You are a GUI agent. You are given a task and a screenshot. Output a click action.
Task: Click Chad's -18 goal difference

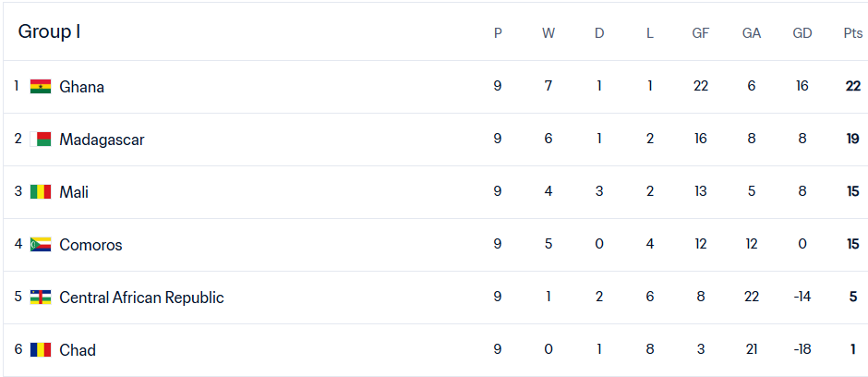click(802, 350)
